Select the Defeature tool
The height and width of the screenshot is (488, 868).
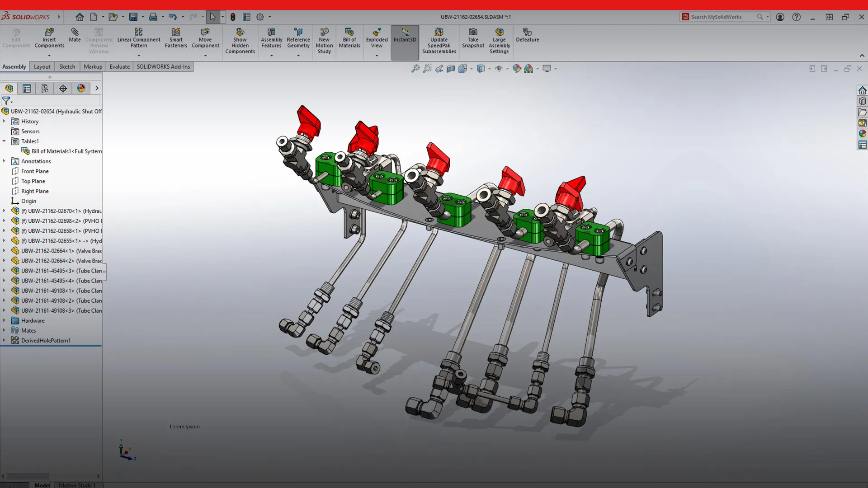(x=527, y=35)
